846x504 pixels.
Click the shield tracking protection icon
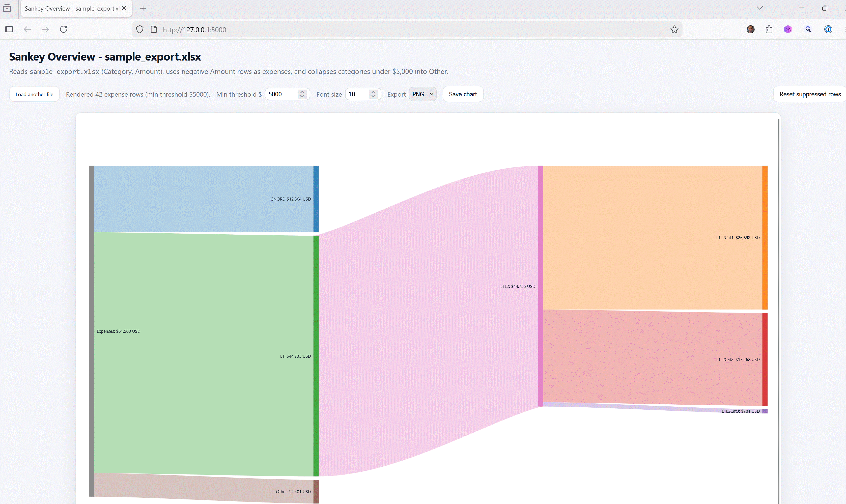pos(139,30)
